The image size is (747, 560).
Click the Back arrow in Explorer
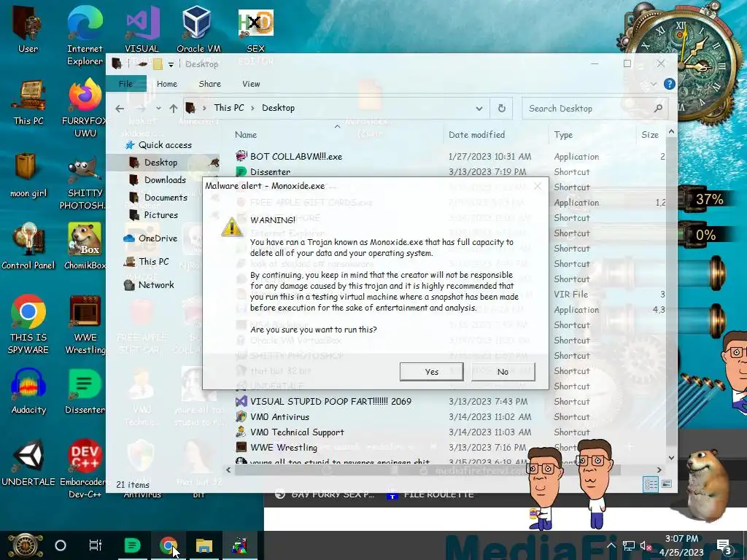(x=120, y=109)
